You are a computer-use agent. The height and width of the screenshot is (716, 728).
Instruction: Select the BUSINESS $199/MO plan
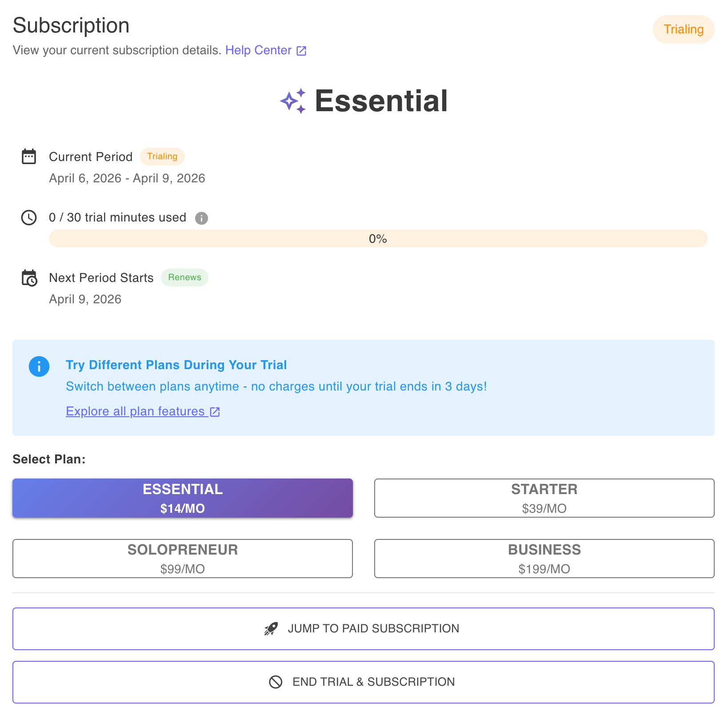point(544,559)
